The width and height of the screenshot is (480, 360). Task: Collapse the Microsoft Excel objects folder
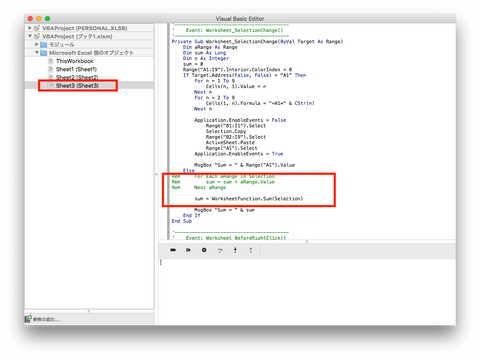pos(37,52)
